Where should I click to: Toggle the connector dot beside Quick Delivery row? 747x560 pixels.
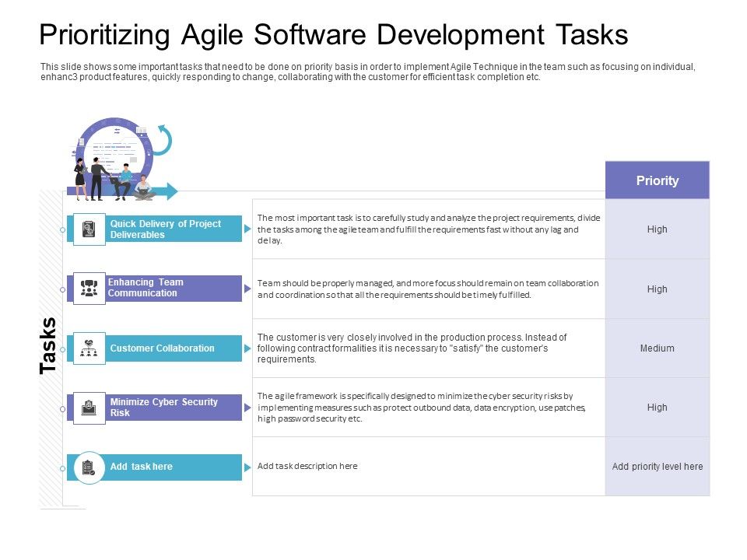click(x=62, y=229)
